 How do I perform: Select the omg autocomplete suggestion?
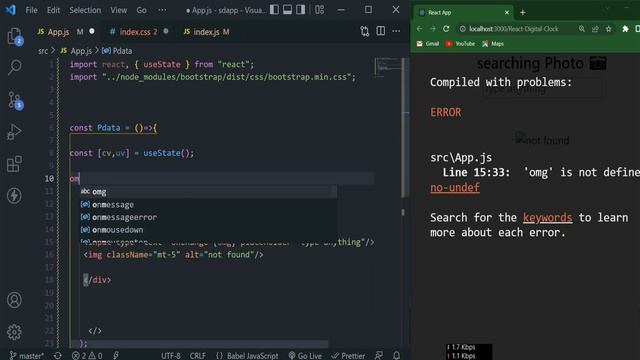208,191
